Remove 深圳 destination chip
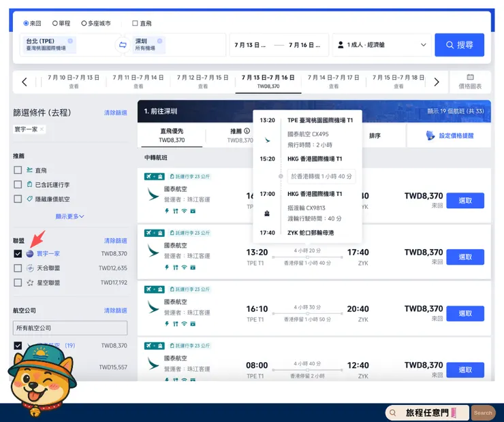The image size is (504, 422). point(160,41)
